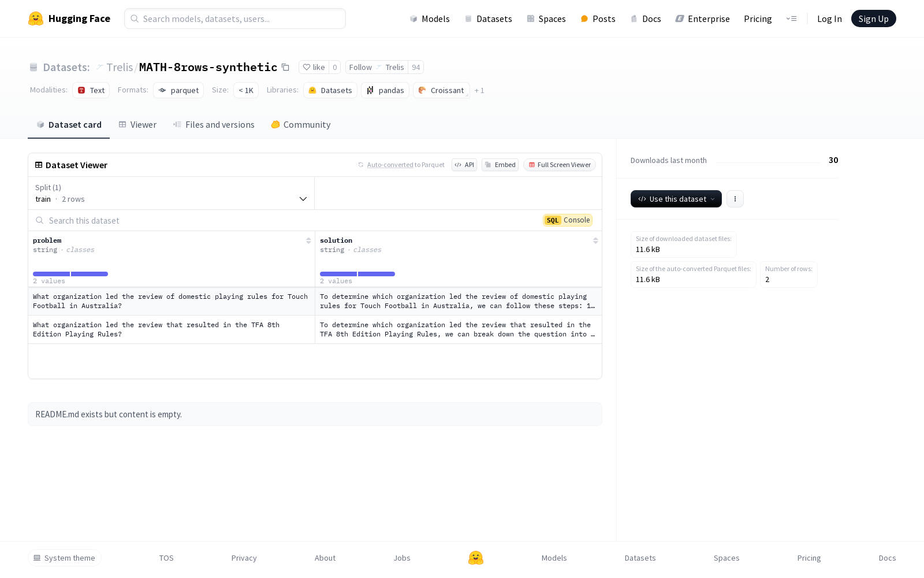Screen dimensions: 924x578
Task: Open About footer link
Action: coord(325,558)
